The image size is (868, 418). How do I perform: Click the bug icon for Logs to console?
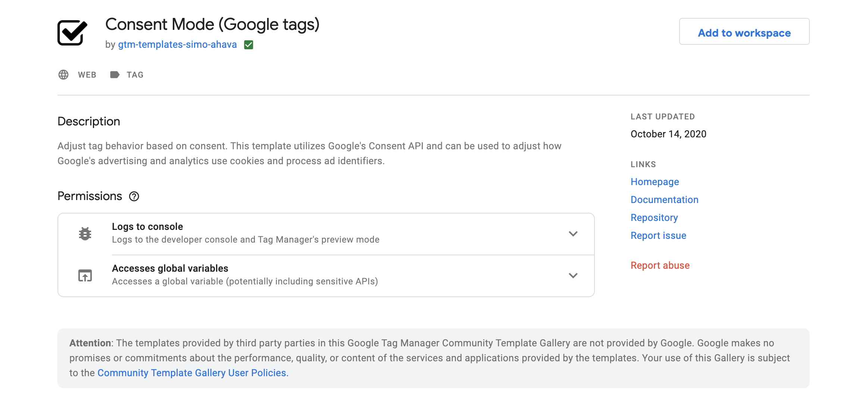(85, 234)
